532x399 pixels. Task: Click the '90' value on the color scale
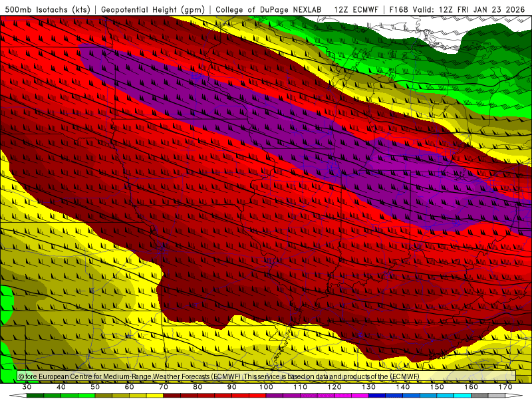pyautogui.click(x=231, y=387)
